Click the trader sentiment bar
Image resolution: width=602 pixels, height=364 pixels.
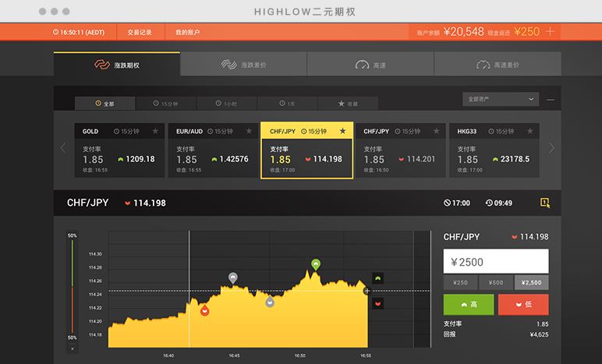pos(73,286)
